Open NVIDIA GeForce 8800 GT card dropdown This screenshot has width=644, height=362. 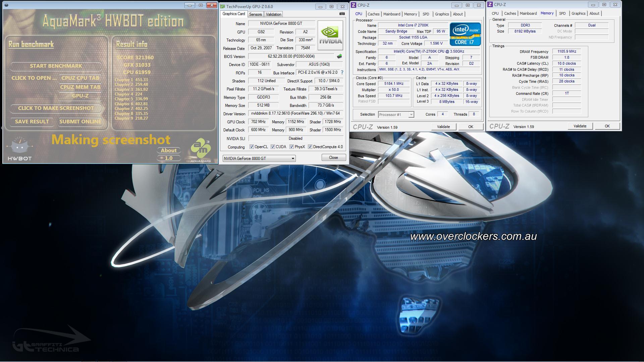[x=259, y=158]
